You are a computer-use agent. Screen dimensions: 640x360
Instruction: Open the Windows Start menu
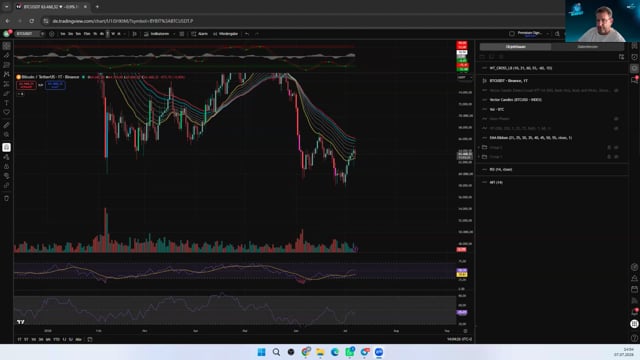(262, 352)
